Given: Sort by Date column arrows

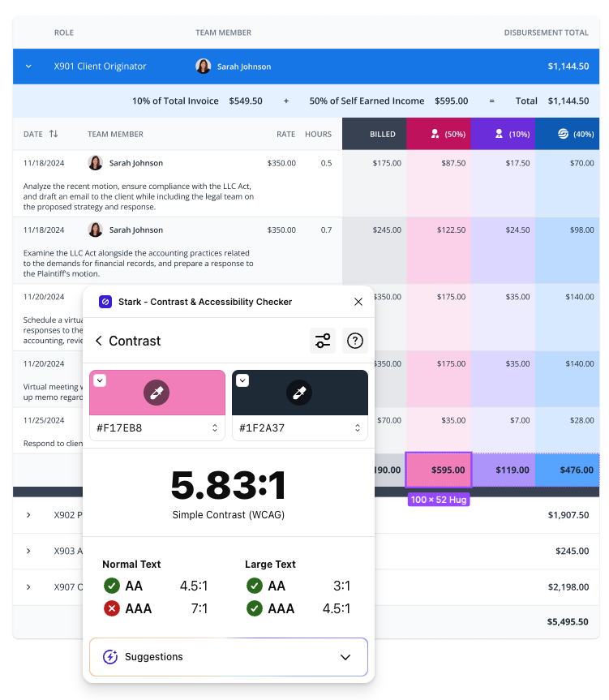Looking at the screenshot, I should click(54, 134).
